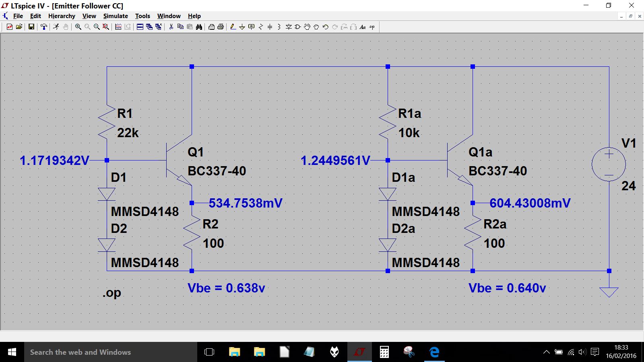This screenshot has width=644, height=362.
Task: Open Find with the binoculars icon
Action: pyautogui.click(x=199, y=27)
